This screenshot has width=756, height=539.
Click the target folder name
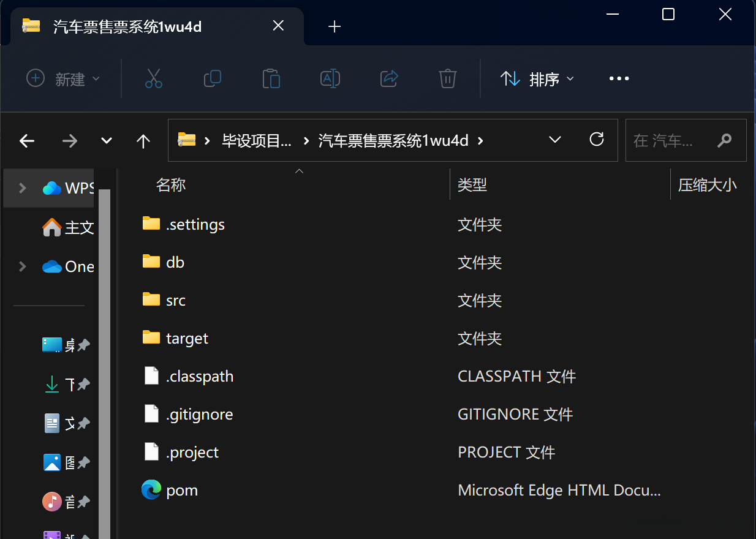coord(187,338)
